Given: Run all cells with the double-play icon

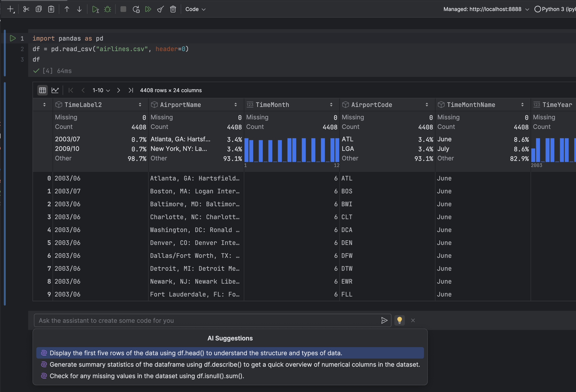Looking at the screenshot, I should tap(148, 9).
